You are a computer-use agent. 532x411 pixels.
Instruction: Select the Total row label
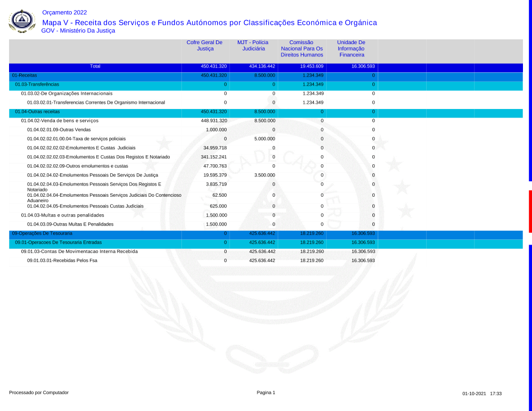[x=95, y=66]
